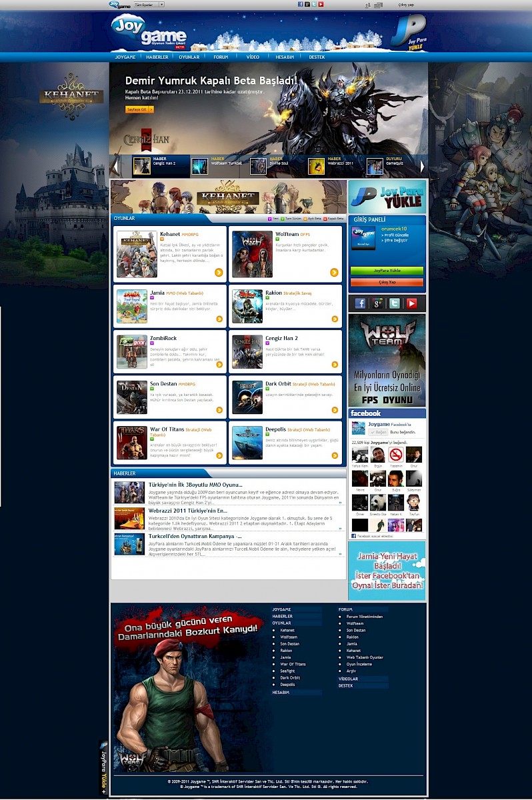The width and height of the screenshot is (532, 800).
Task: Click the YouTube icon in the sidebar
Action: [x=412, y=303]
